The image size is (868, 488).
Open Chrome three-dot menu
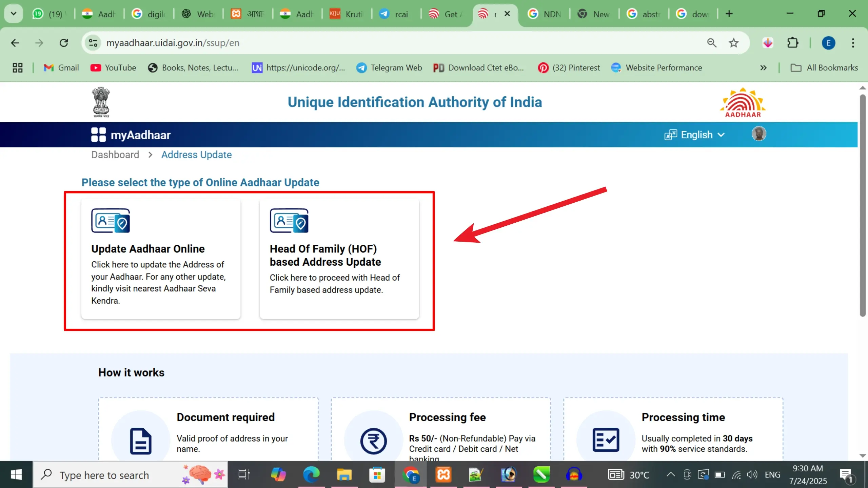[853, 43]
